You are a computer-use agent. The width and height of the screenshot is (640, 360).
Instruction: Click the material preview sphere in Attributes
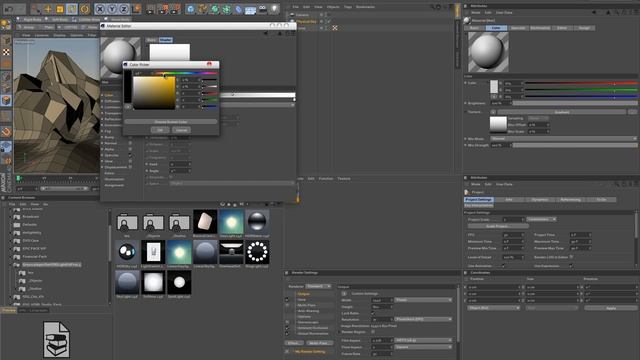point(488,52)
